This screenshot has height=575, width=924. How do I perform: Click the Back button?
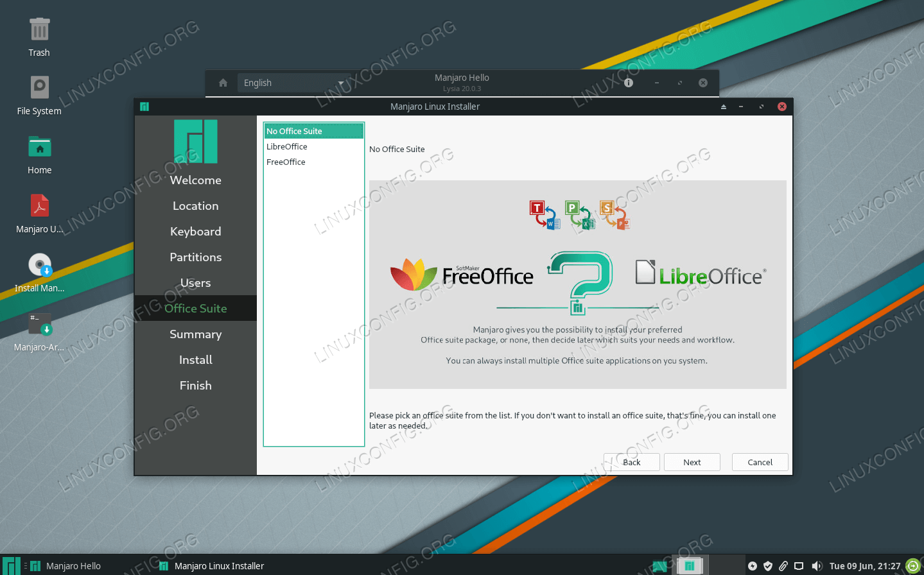[632, 462]
